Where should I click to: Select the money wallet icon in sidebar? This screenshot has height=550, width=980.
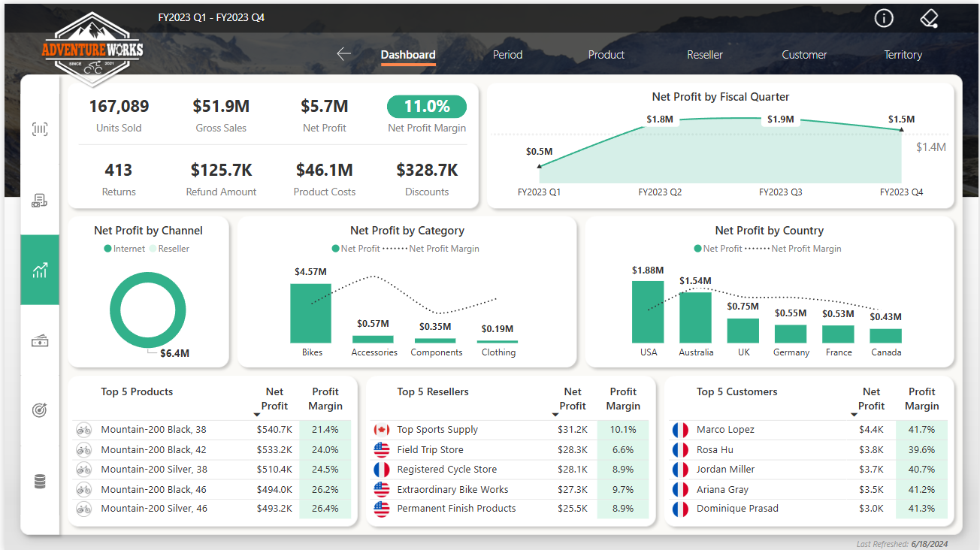pos(40,341)
